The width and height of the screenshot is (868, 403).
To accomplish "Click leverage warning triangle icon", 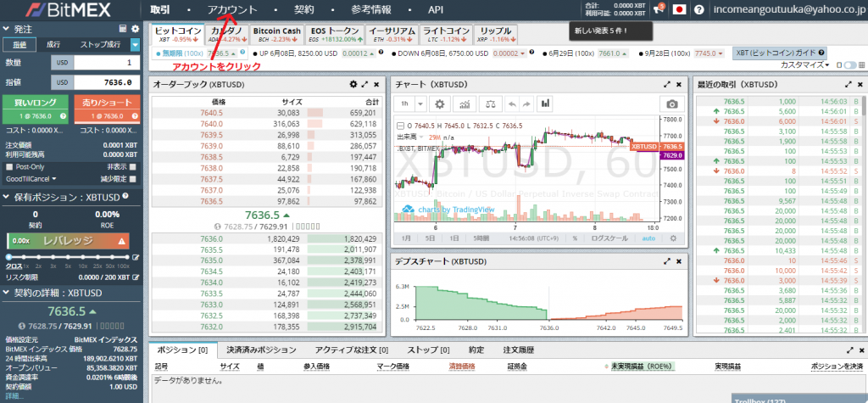I will tap(122, 241).
